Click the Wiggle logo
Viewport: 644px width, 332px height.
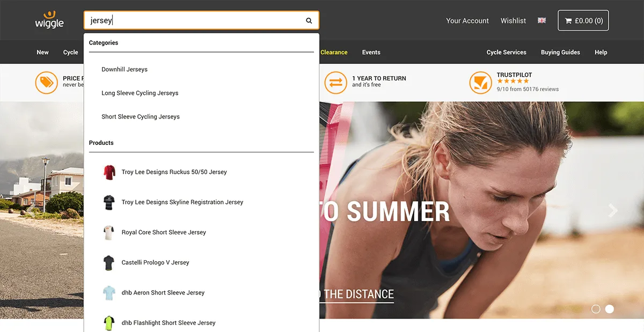click(49, 20)
